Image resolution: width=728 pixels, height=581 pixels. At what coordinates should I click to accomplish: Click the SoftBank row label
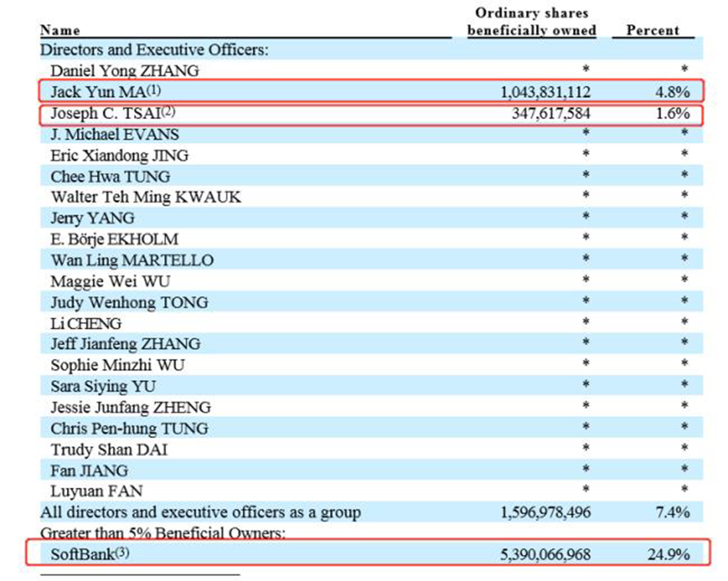[89, 554]
